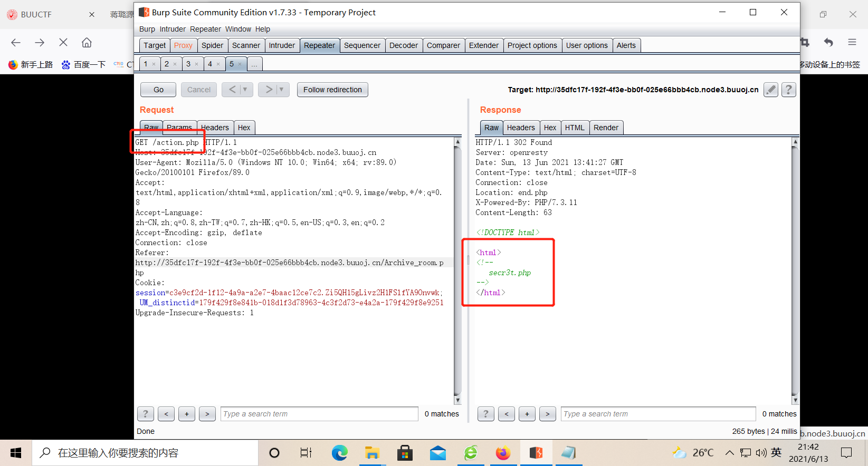Open help icon next to target
The height and width of the screenshot is (466, 868).
click(x=789, y=90)
